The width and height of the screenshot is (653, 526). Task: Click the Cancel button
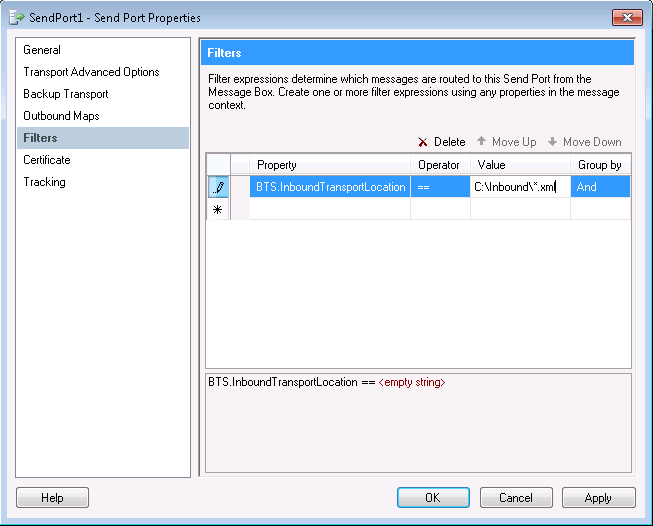(x=516, y=498)
